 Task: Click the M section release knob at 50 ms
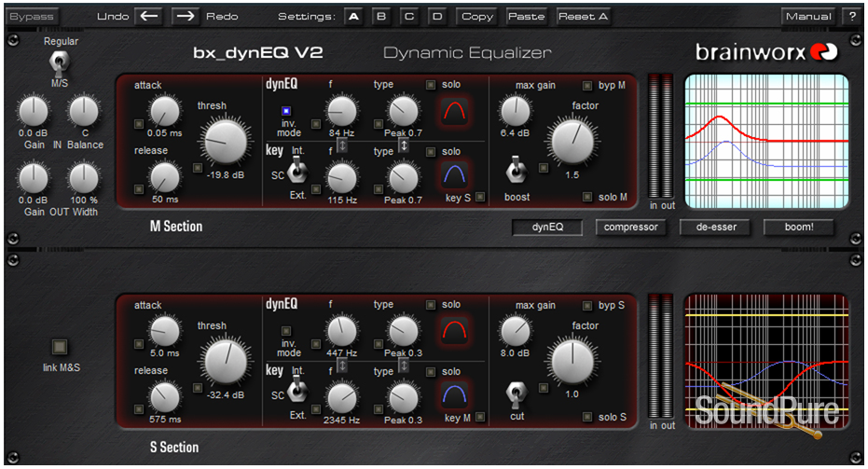pyautogui.click(x=165, y=178)
